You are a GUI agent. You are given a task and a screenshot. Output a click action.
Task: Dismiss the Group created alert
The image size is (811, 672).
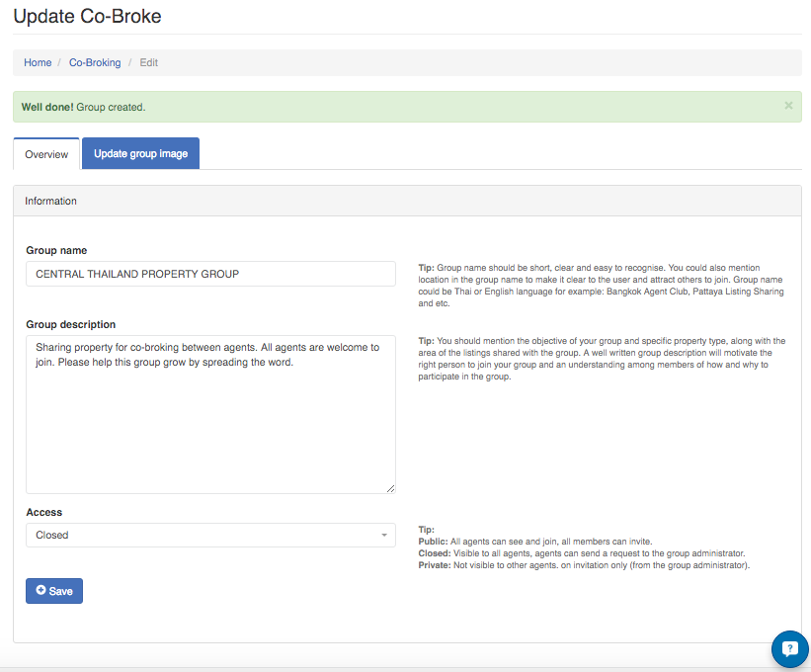point(788,105)
